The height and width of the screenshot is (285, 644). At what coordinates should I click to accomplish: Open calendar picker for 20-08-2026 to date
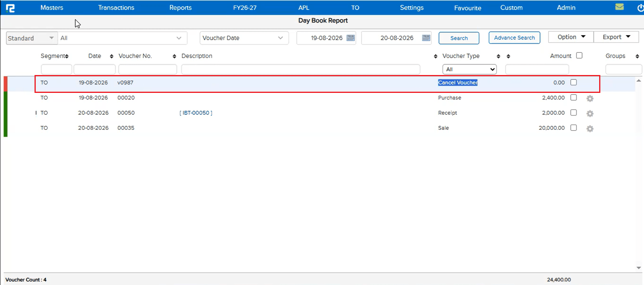pyautogui.click(x=426, y=38)
